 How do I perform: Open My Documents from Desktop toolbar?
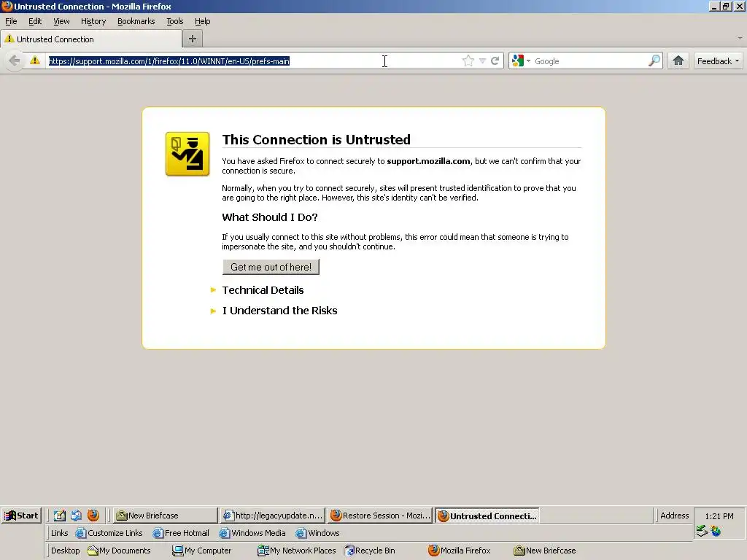[x=119, y=551]
